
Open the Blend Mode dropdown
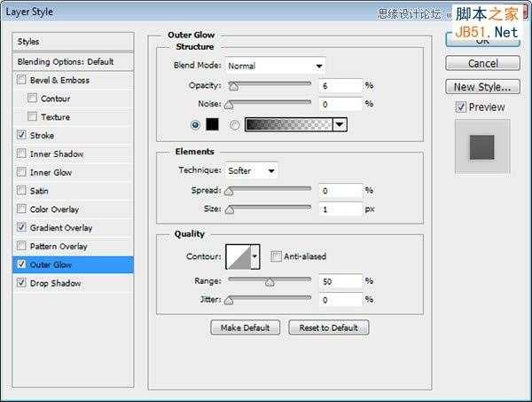click(x=275, y=66)
